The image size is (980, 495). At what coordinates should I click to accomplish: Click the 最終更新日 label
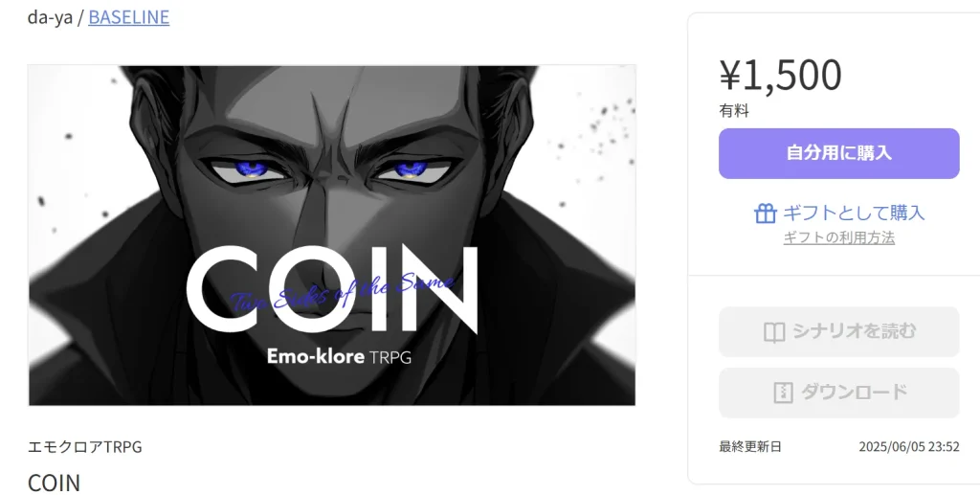click(x=750, y=446)
